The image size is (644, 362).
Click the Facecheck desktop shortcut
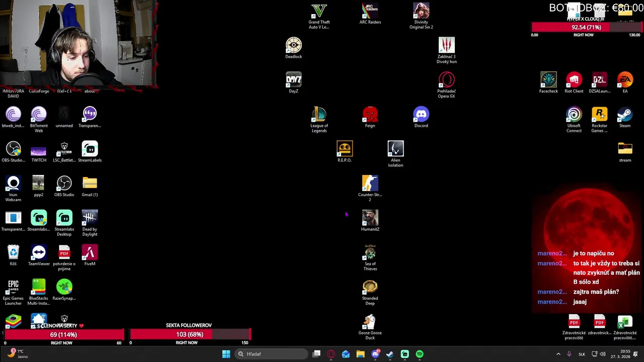coord(548,83)
